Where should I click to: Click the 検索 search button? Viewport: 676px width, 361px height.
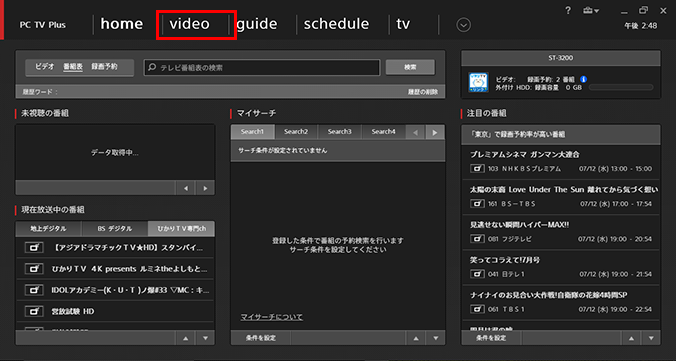pos(410,68)
